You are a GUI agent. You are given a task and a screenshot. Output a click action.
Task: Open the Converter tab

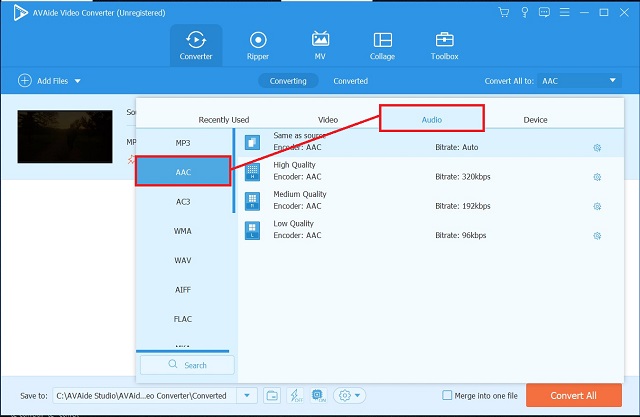pyautogui.click(x=196, y=45)
